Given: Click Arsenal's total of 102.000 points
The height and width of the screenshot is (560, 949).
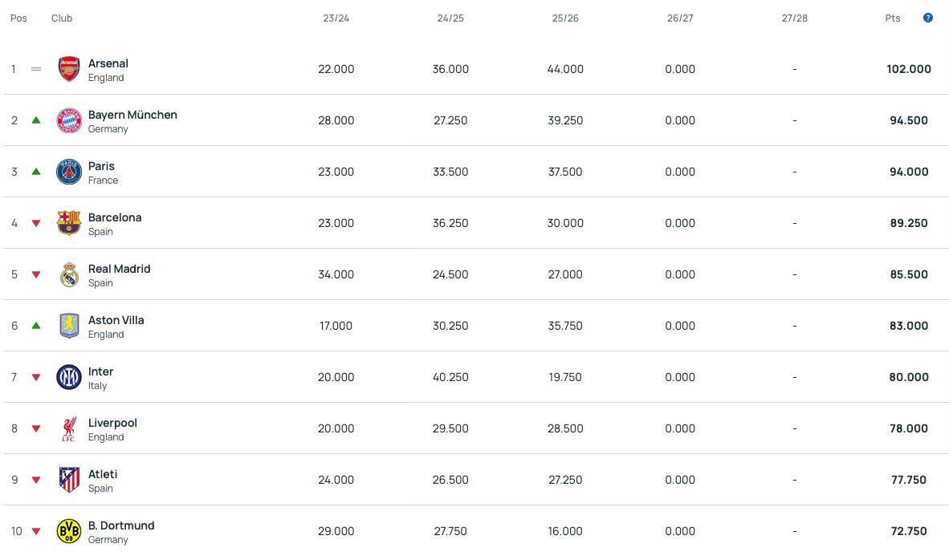Looking at the screenshot, I should click(x=908, y=69).
